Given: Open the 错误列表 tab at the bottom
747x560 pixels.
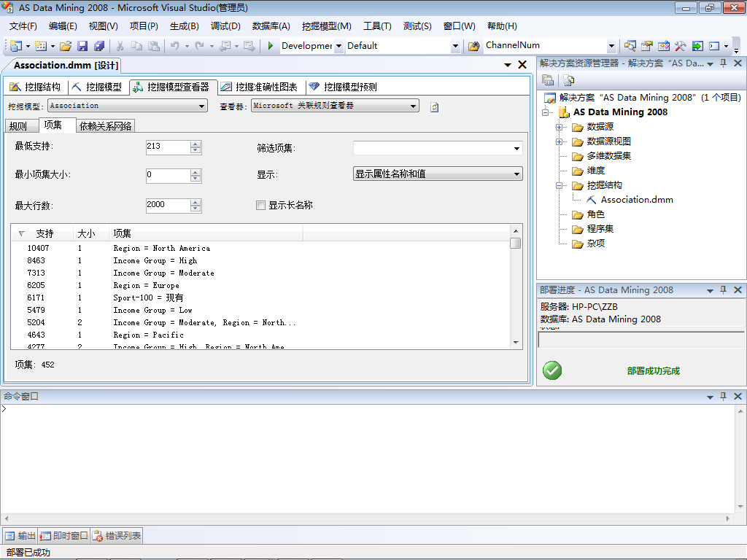Looking at the screenshot, I should (117, 536).
